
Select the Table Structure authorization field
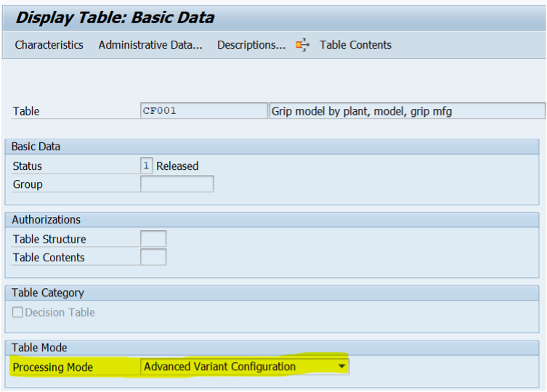(x=153, y=239)
